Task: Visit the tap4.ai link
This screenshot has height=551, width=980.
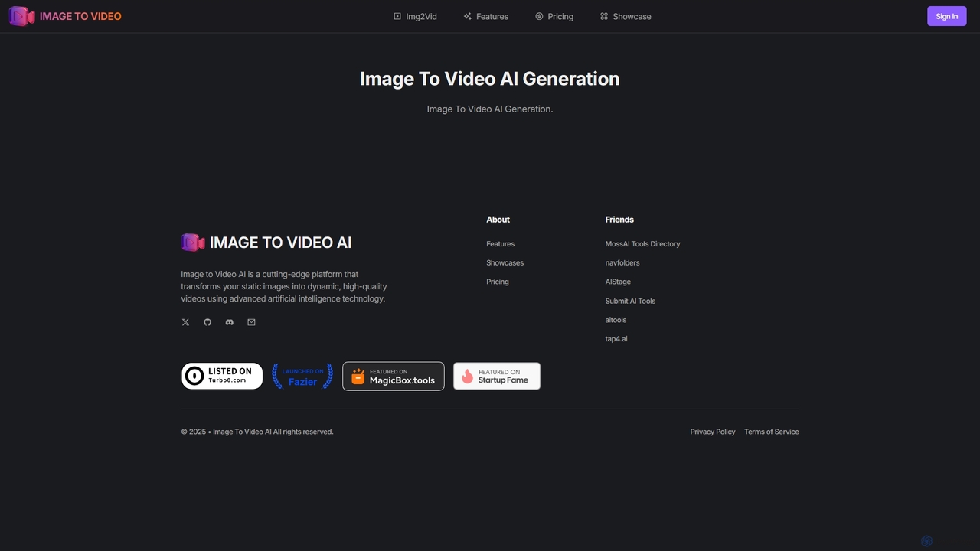Action: click(616, 339)
